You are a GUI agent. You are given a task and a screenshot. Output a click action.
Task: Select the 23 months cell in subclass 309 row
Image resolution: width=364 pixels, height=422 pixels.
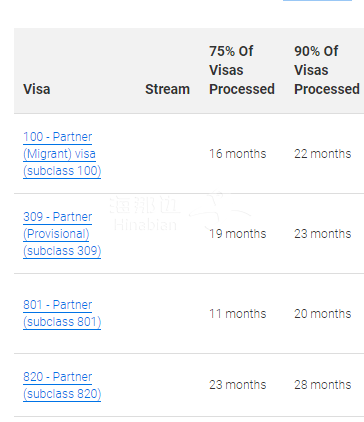(x=323, y=234)
